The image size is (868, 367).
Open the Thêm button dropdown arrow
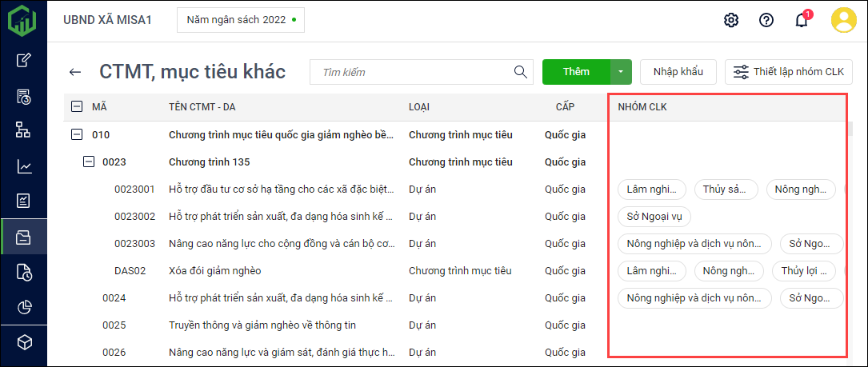point(621,72)
